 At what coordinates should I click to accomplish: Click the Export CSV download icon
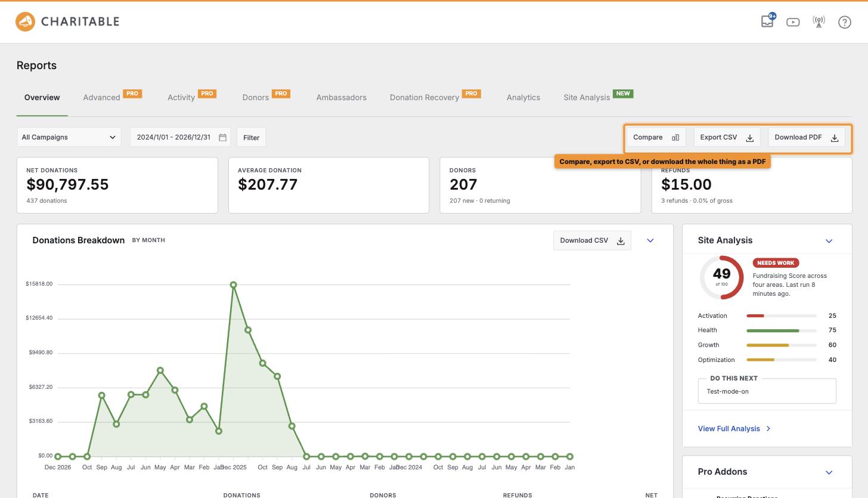click(750, 138)
